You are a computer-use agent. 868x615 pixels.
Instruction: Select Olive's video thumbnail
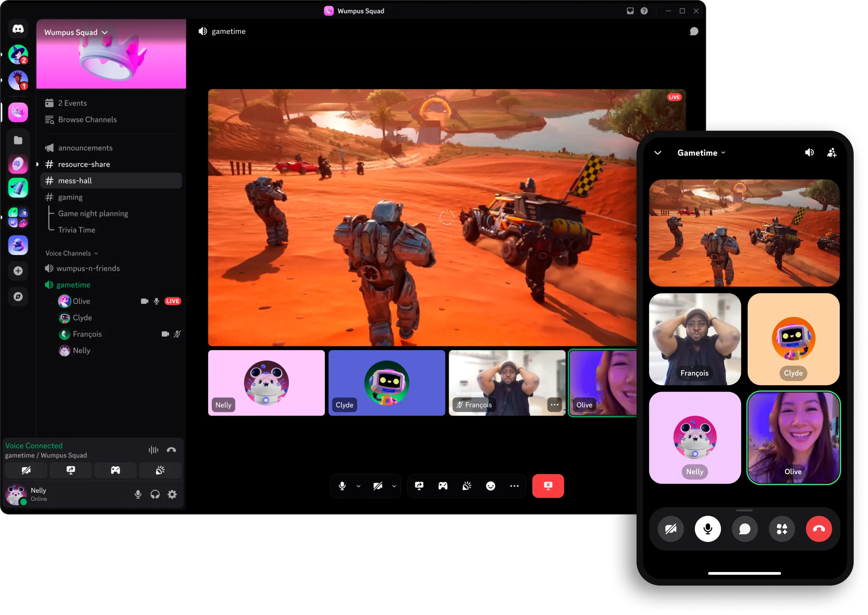click(x=602, y=383)
